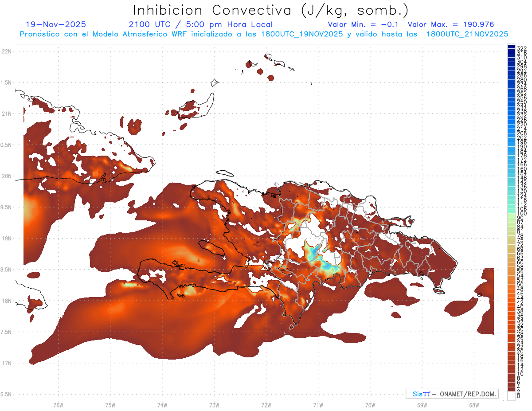Click the '0.5N' latitude label
Image resolution: width=532 pixels, height=411 pixels.
click(6, 145)
